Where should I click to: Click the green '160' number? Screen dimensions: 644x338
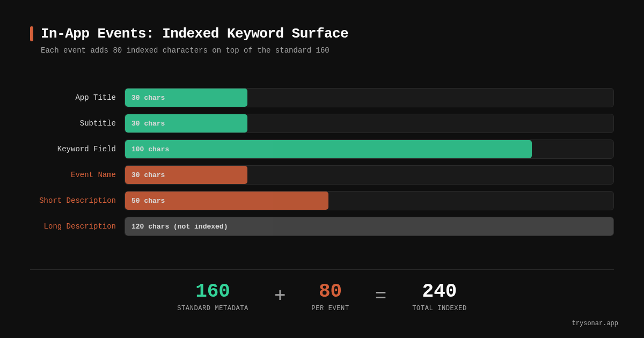(213, 291)
